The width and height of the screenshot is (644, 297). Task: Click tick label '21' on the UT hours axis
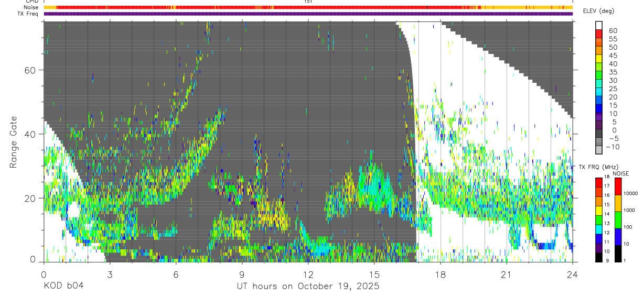[x=507, y=274]
